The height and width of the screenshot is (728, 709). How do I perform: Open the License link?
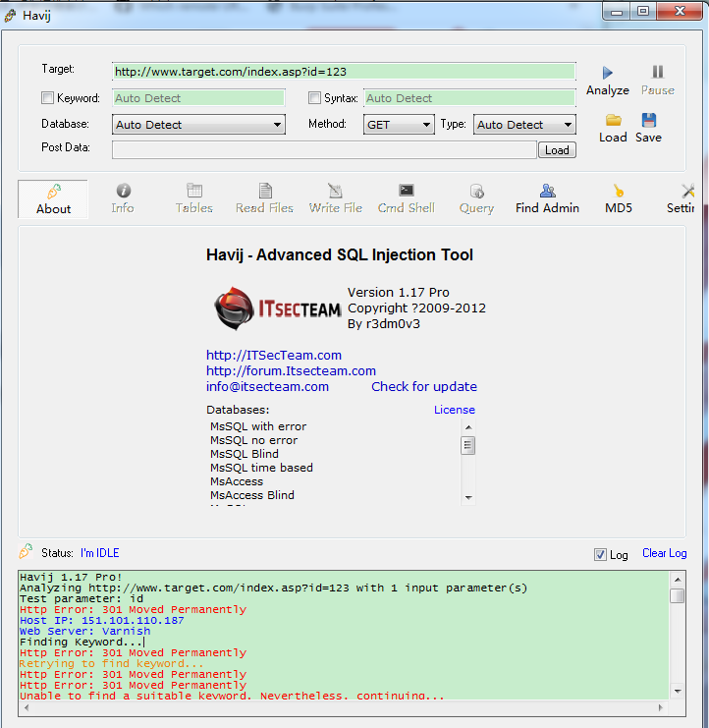(455, 410)
